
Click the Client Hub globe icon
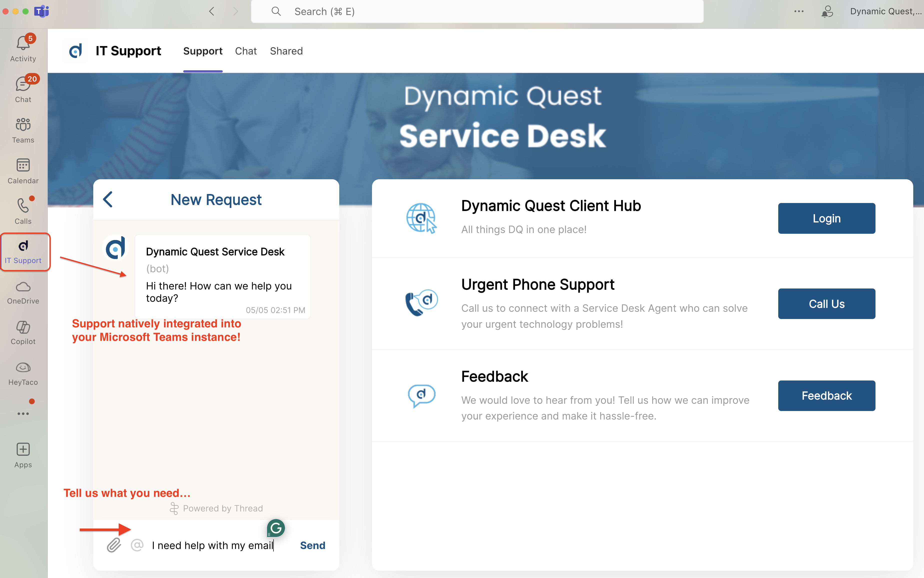point(421,218)
